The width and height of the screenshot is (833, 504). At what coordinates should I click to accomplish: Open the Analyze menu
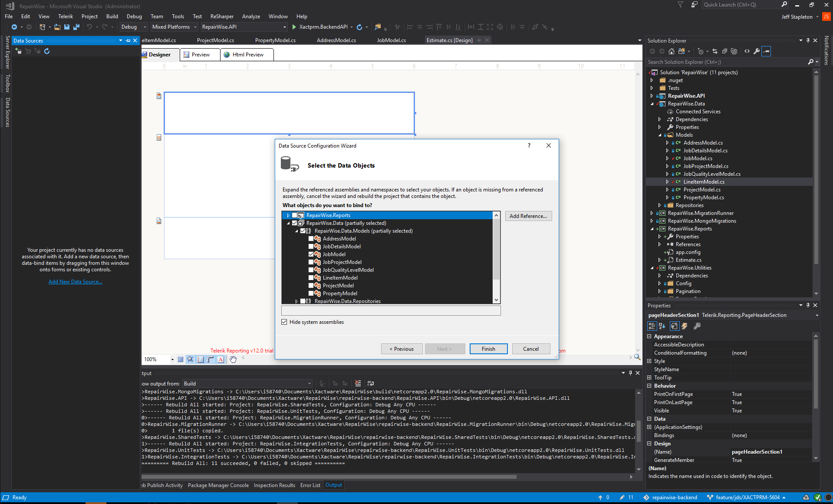(251, 16)
